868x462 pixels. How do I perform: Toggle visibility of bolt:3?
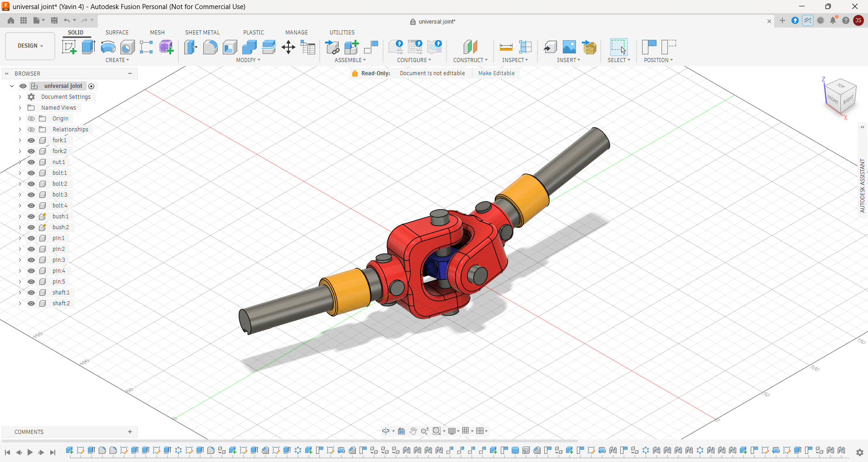31,195
